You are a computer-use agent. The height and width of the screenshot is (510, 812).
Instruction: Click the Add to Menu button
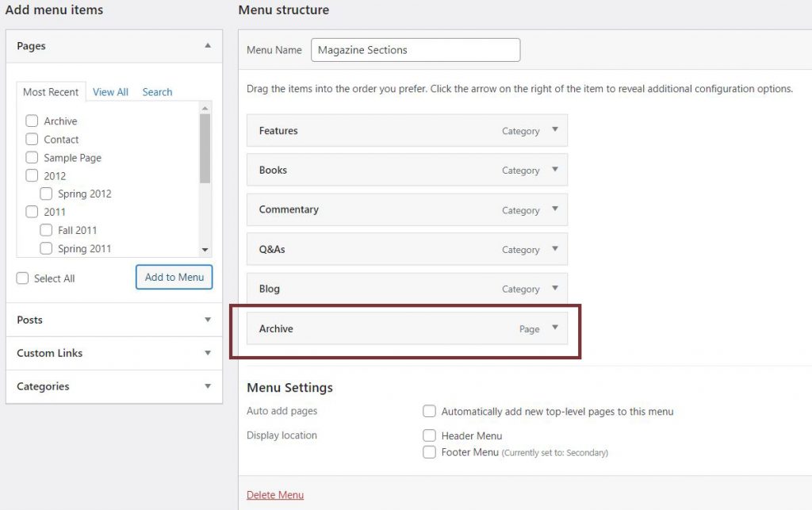click(x=174, y=277)
